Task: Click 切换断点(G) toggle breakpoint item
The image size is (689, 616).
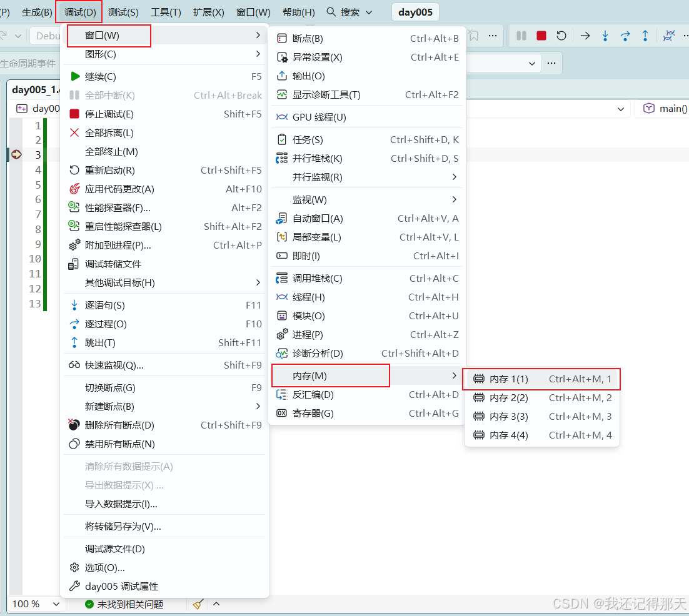Action: pos(165,388)
